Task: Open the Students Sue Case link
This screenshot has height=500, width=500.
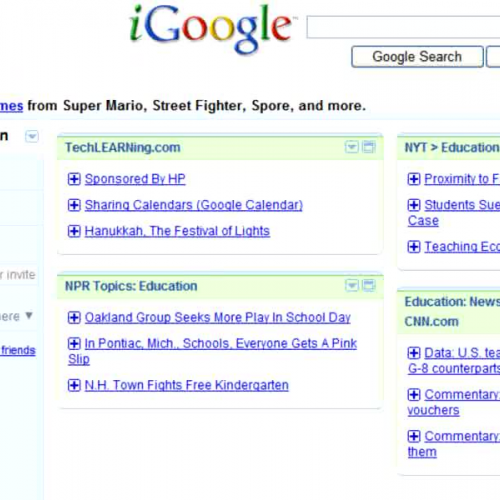Action: (x=462, y=205)
